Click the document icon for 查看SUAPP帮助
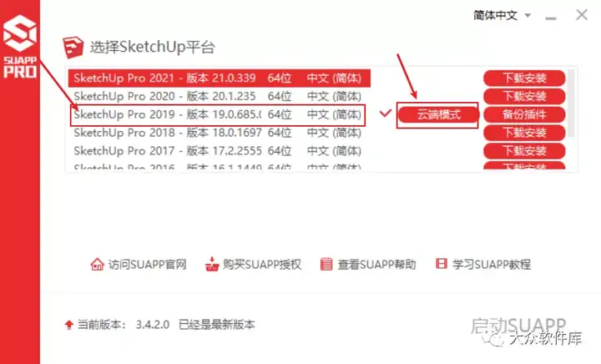 [326, 264]
